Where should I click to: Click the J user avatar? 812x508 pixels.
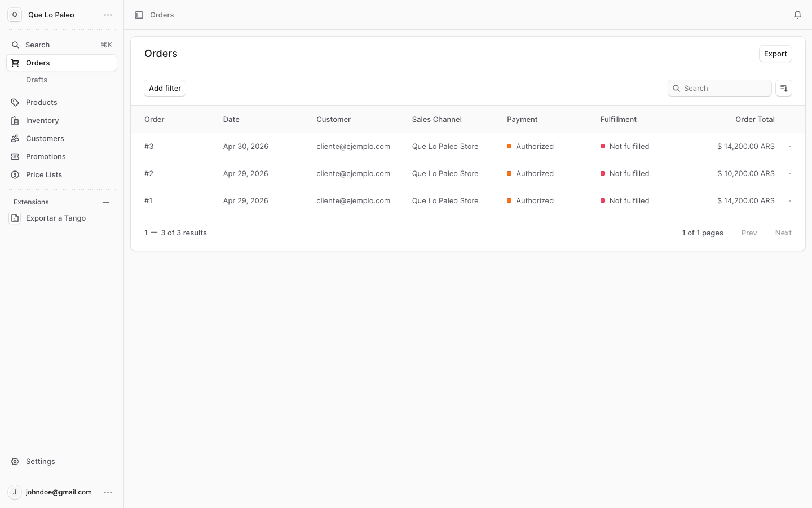[x=15, y=492]
